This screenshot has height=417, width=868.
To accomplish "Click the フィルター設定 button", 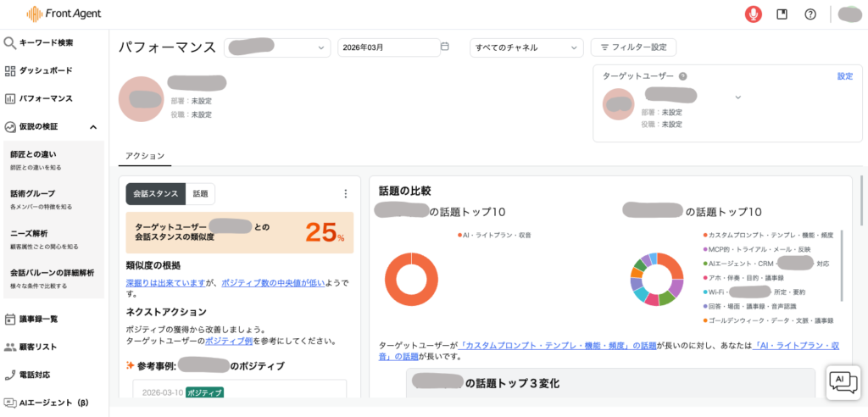I will pos(633,47).
